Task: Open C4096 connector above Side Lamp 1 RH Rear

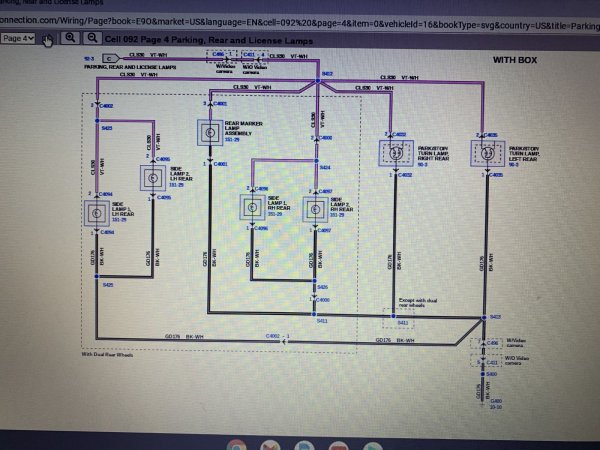Action: tap(261, 189)
